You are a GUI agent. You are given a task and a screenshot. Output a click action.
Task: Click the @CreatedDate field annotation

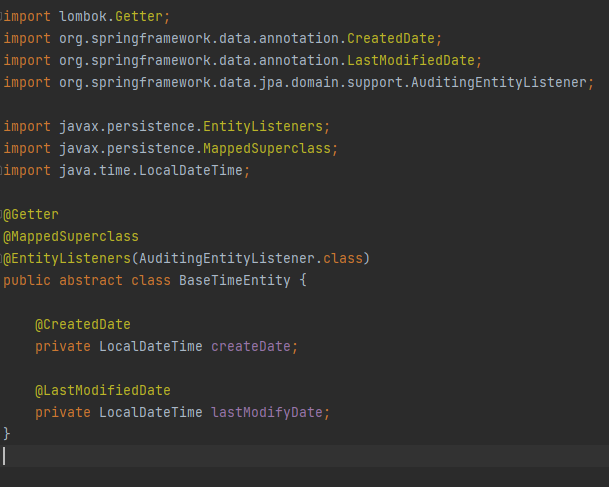click(x=83, y=324)
